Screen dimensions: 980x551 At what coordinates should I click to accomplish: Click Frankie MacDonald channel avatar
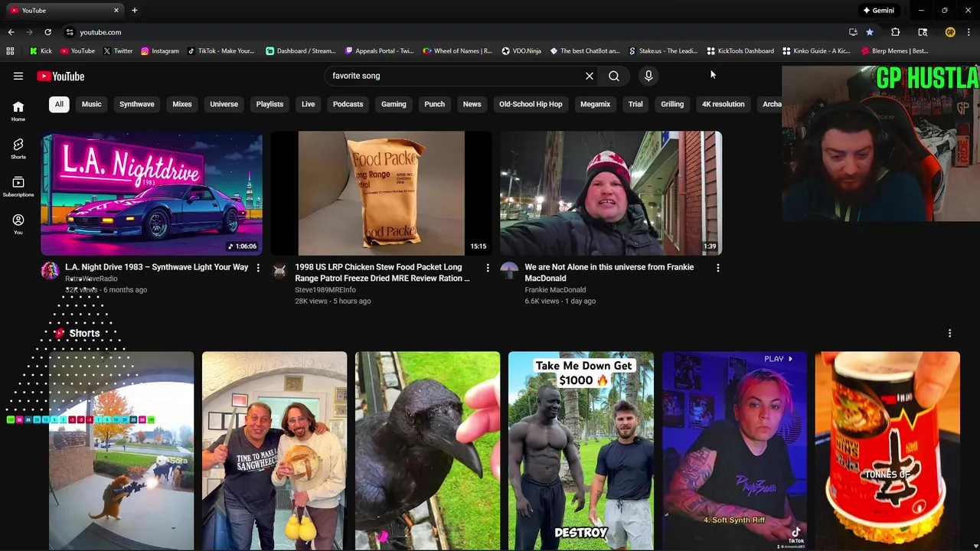[x=509, y=271]
